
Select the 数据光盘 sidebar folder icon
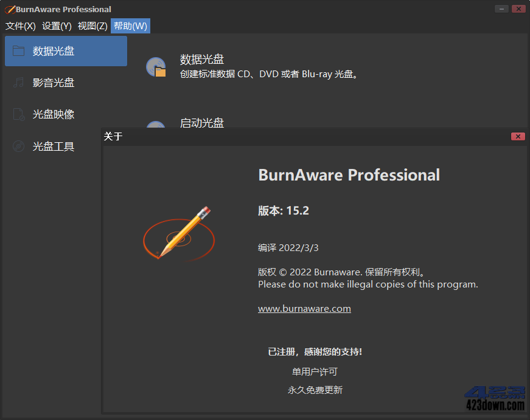[19, 51]
